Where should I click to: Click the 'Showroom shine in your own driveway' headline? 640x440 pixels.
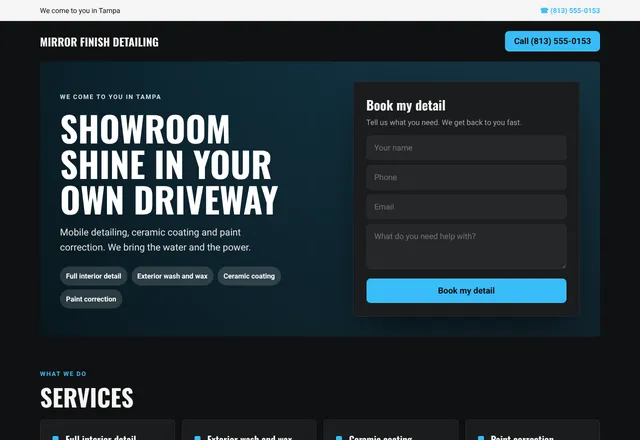pos(169,164)
